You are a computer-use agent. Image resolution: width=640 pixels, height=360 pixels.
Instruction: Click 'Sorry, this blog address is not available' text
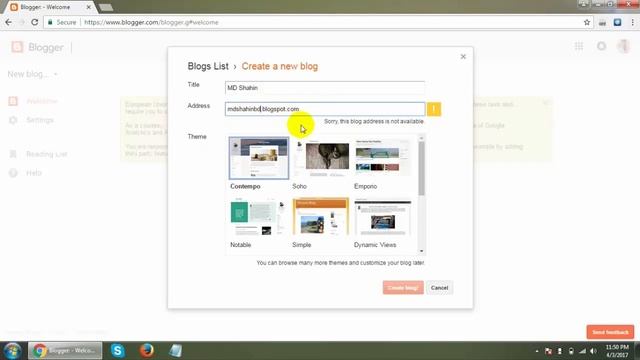pos(373,122)
